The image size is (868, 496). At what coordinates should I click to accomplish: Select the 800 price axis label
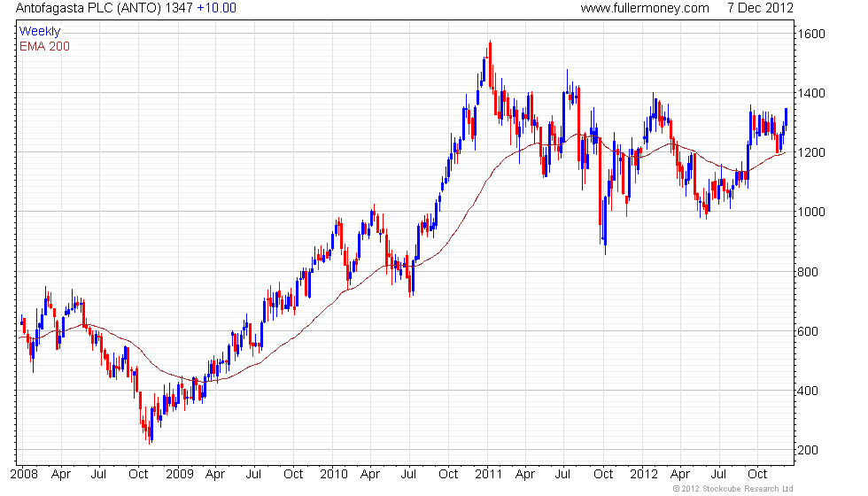[x=808, y=272]
